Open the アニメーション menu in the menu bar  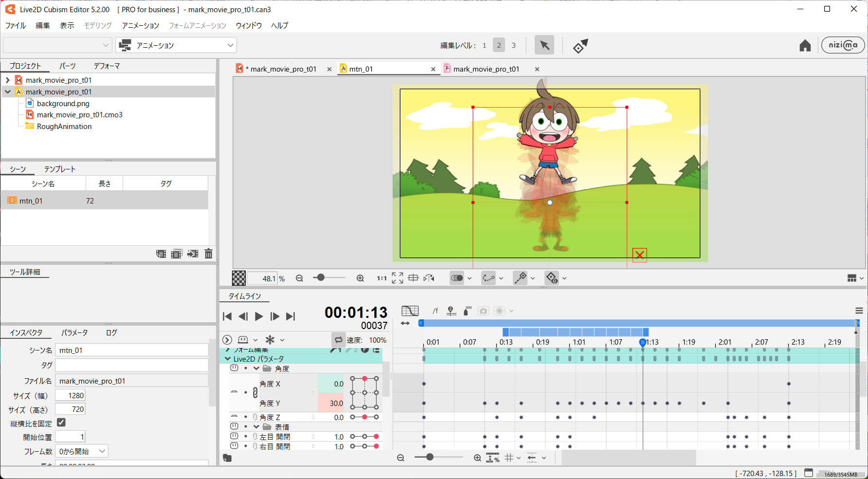point(140,25)
